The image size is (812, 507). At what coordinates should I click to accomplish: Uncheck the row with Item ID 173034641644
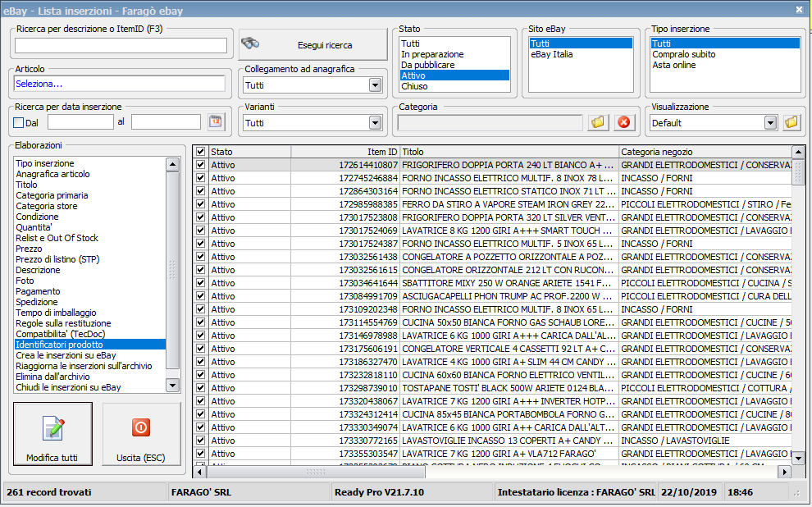pyautogui.click(x=200, y=283)
